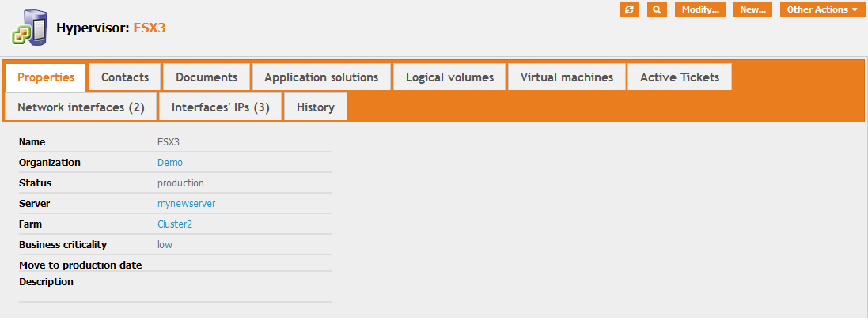868x320 pixels.
Task: Show the Logical volumes tab
Action: pyautogui.click(x=449, y=77)
